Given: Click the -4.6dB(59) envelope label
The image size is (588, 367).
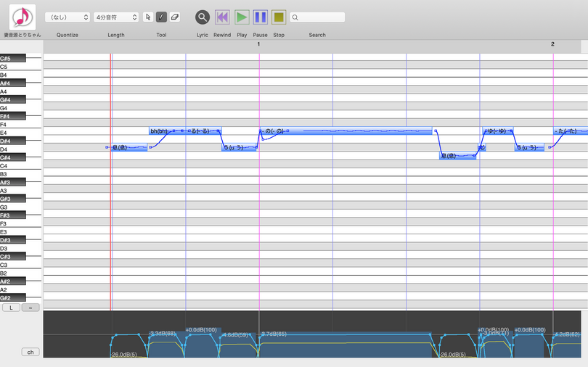Looking at the screenshot, I should 234,335.
